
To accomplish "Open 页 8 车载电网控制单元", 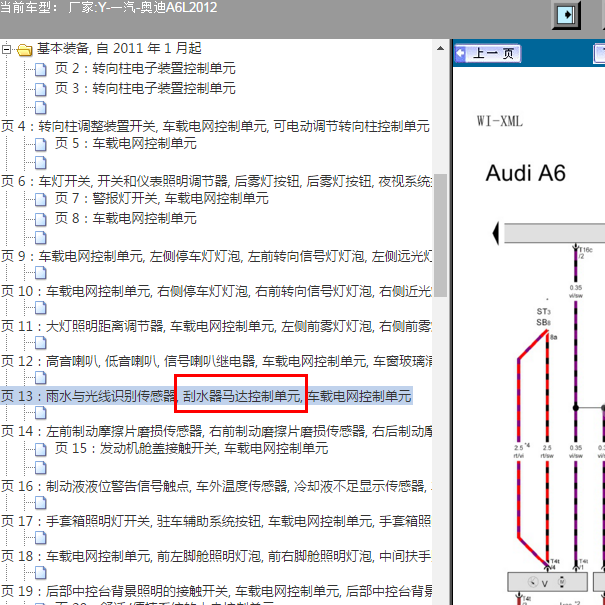I will tap(126, 218).
